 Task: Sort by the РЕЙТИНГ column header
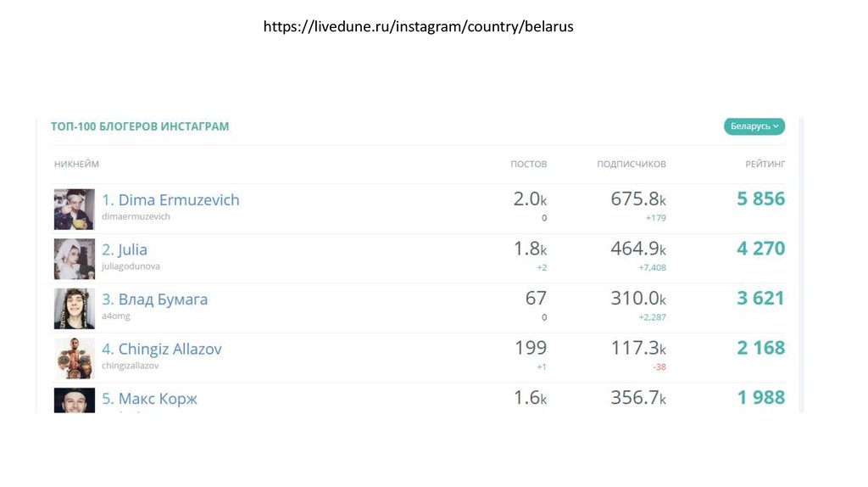coord(765,164)
